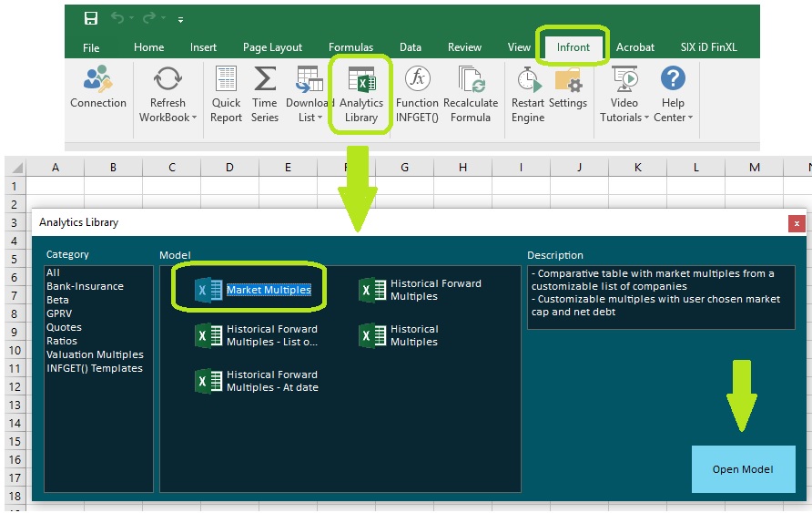Expand the Refresh WorkBook dropdown arrow

coord(194,118)
